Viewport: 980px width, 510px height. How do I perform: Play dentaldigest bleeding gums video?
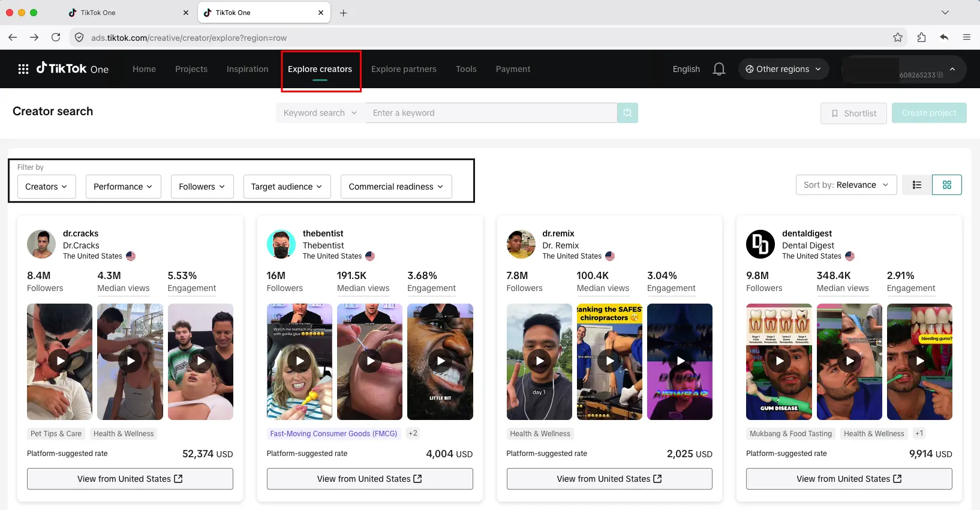(919, 361)
